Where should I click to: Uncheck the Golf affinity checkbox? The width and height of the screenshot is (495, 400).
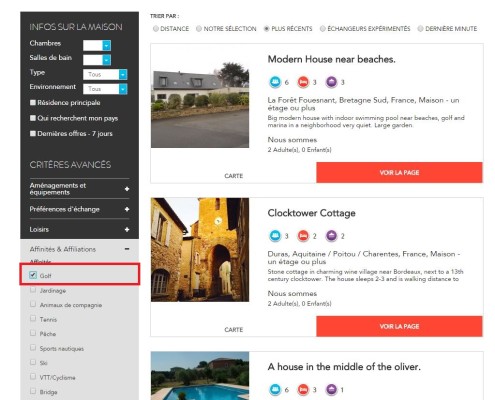pos(33,275)
